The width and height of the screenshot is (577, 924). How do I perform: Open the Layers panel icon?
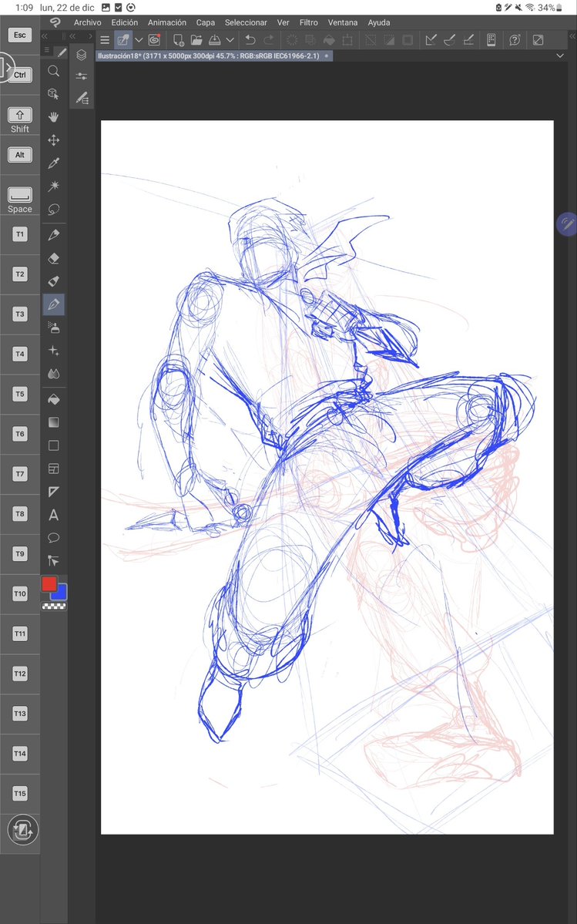(82, 55)
